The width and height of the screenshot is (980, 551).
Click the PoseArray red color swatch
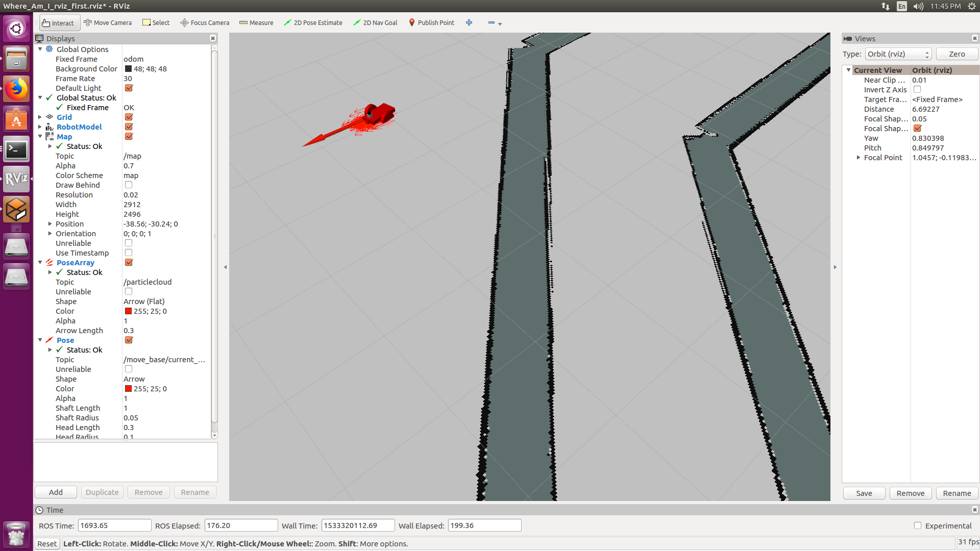[128, 311]
